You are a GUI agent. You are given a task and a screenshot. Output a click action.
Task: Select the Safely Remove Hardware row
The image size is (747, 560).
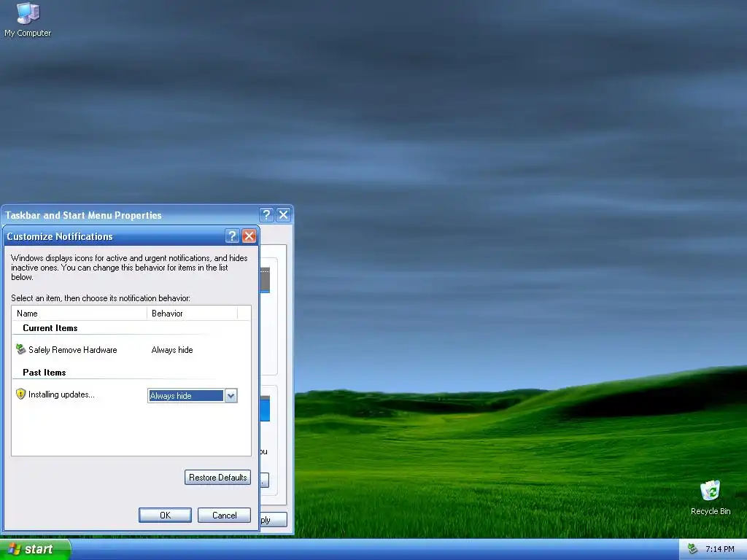pyautogui.click(x=126, y=349)
